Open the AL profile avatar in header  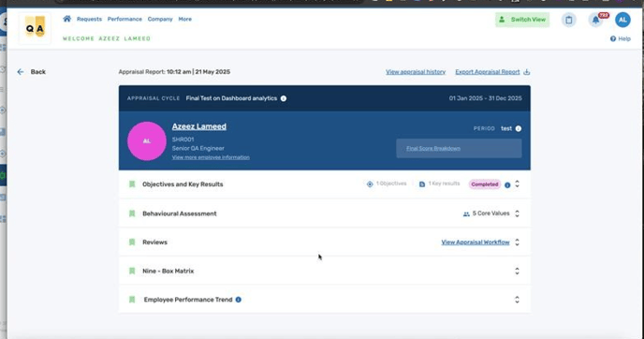(x=622, y=20)
